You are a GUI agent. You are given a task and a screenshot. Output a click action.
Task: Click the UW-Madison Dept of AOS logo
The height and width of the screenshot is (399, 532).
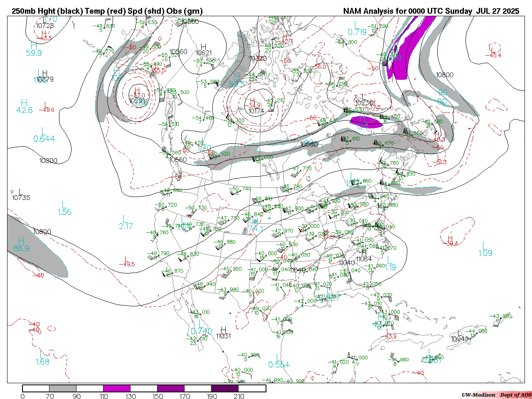(x=496, y=395)
